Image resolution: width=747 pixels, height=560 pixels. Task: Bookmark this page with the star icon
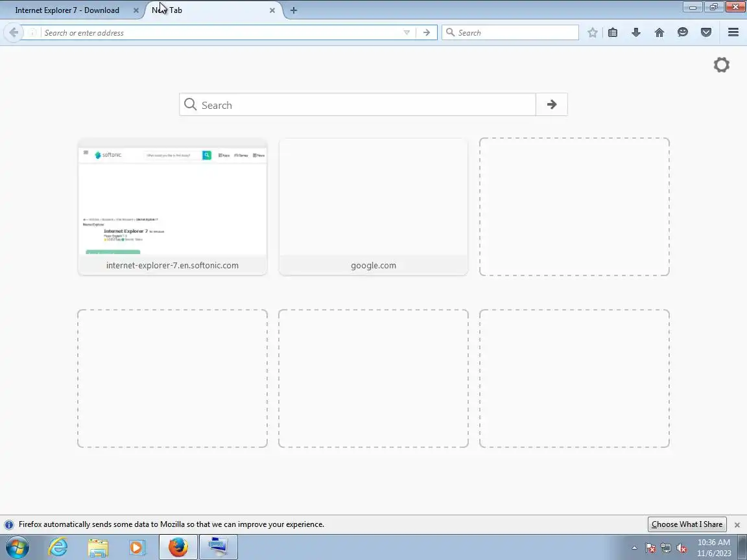tap(592, 32)
